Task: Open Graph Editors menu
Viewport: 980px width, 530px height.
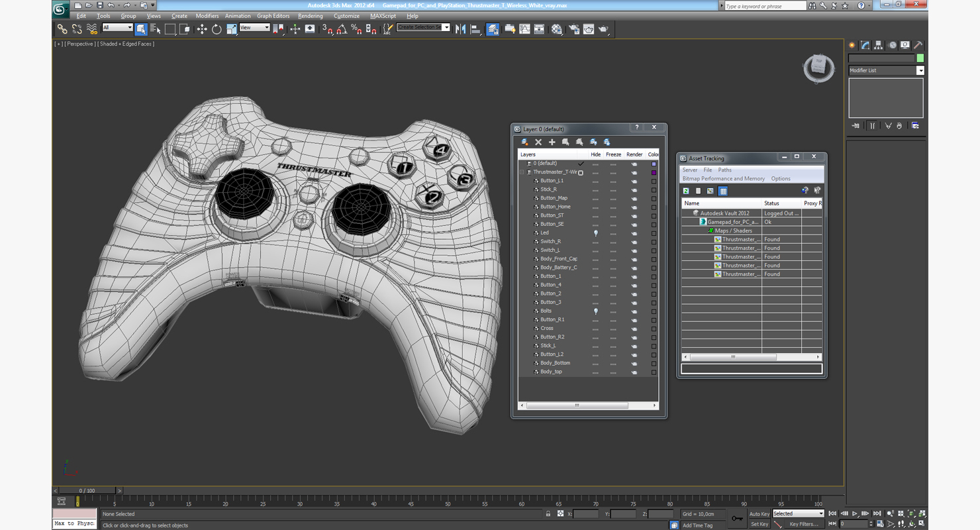Action: pyautogui.click(x=273, y=16)
